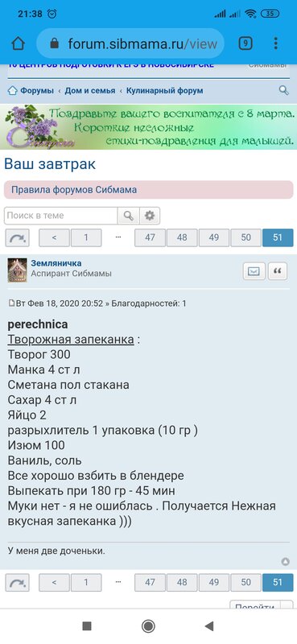Click the forum search magnifier in breadcrumbs
Screen dimensions: 297x644
tap(284, 90)
